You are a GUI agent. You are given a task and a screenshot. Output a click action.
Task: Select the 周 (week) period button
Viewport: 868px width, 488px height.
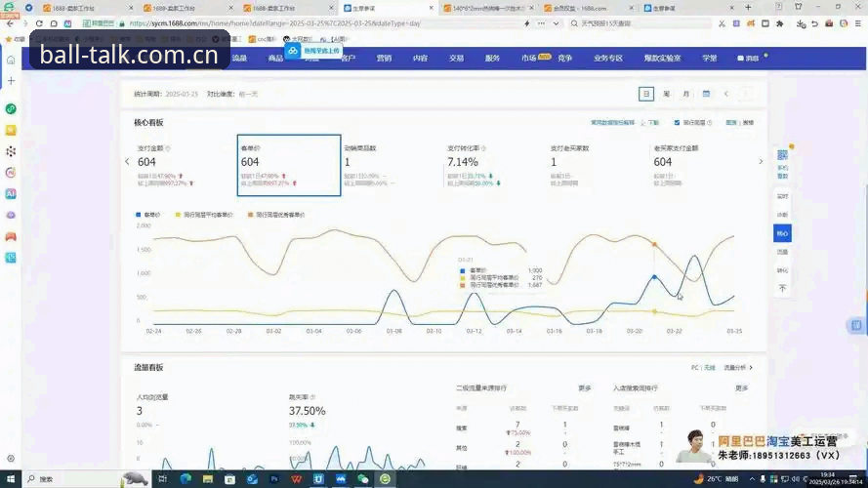(x=667, y=94)
